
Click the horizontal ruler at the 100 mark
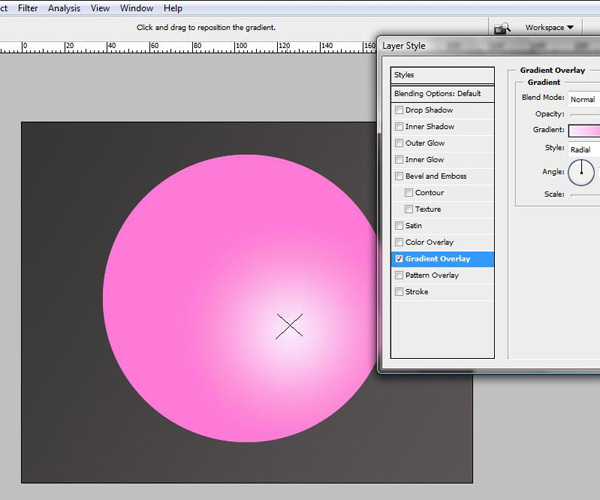point(241,47)
